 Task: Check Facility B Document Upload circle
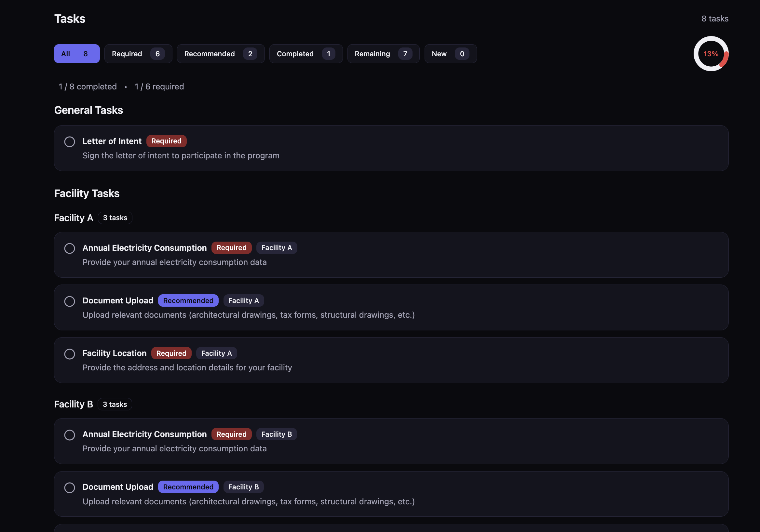[70, 487]
